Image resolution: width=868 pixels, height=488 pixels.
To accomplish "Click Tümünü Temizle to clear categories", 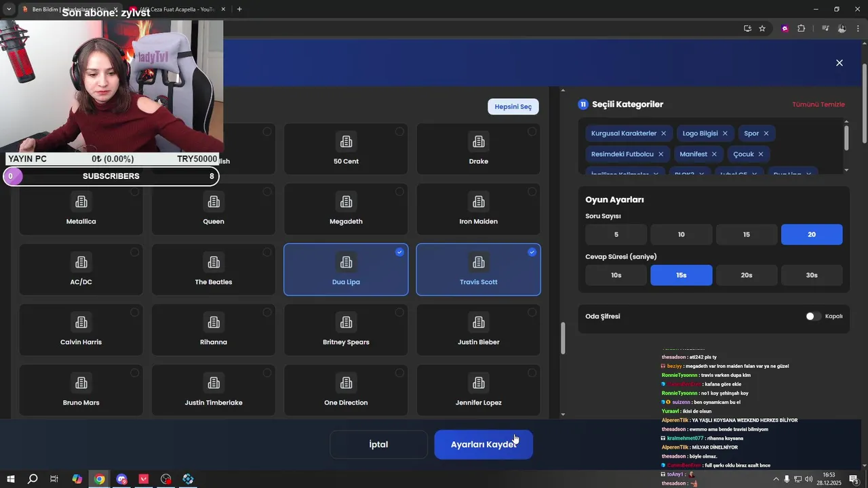I will tap(818, 104).
